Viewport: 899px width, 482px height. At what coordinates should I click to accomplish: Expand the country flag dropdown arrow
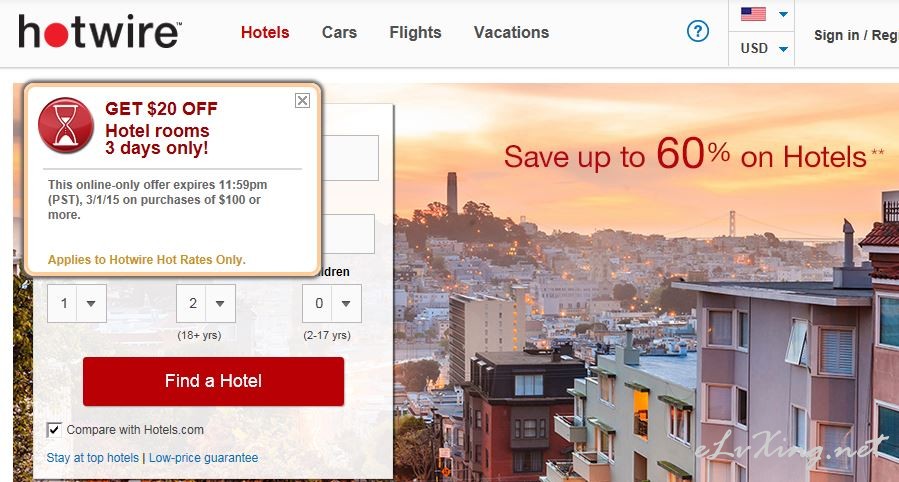(x=783, y=14)
